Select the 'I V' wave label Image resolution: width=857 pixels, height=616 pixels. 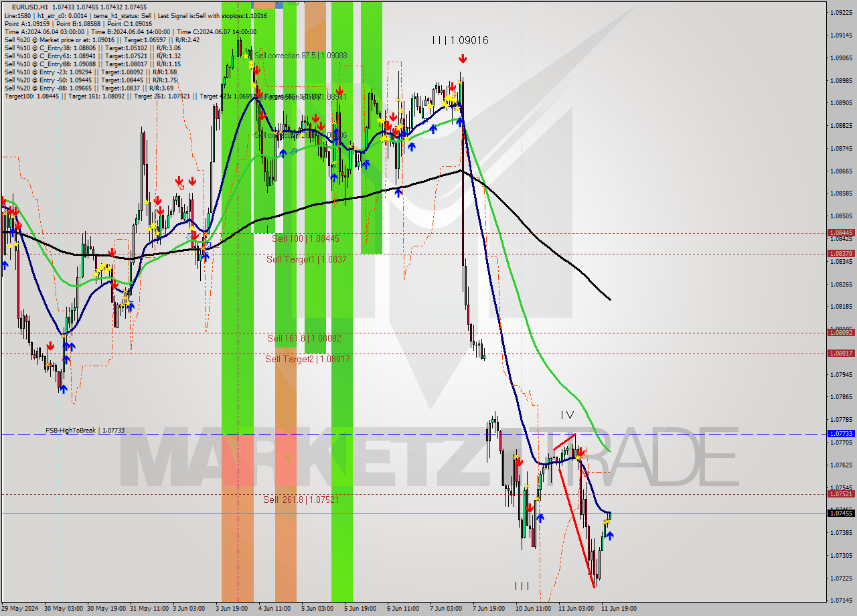567,415
